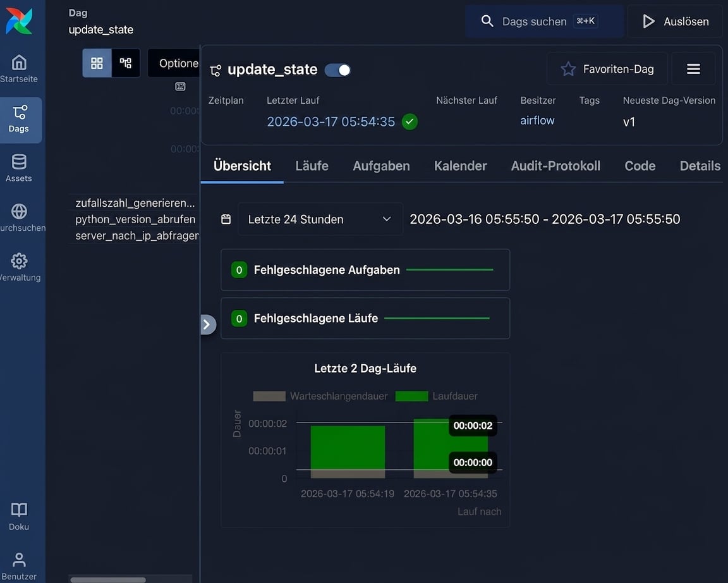728x583 pixels.
Task: Click the Auslösen trigger button
Action: tap(675, 21)
